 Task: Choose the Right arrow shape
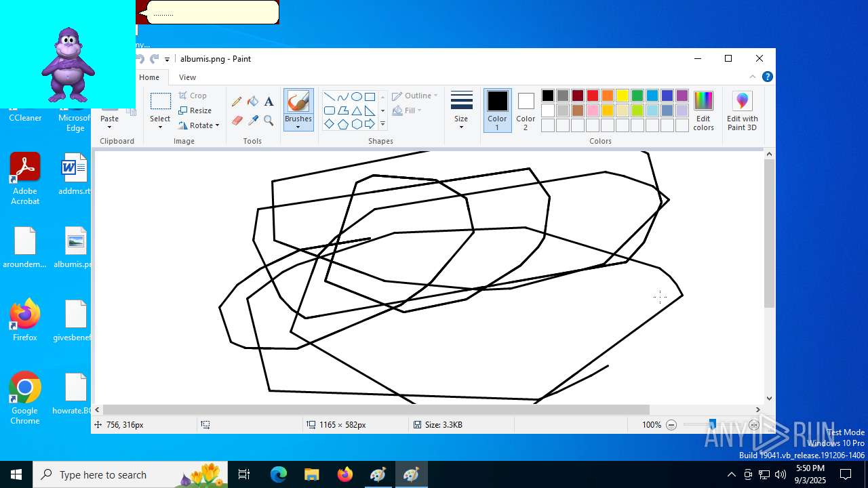pos(370,124)
